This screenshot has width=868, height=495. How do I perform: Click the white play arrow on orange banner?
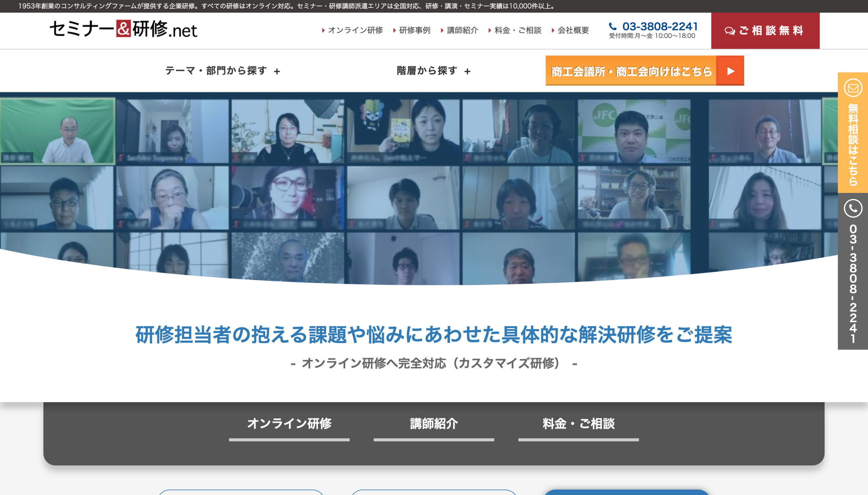730,71
